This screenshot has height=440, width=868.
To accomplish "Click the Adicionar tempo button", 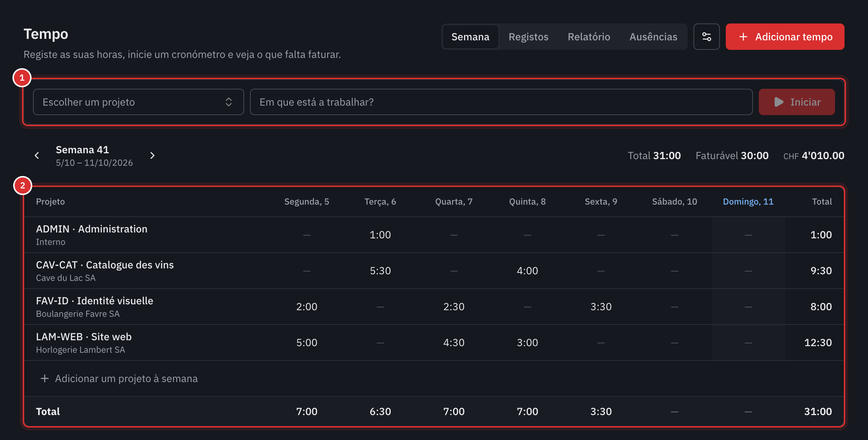I will (785, 37).
